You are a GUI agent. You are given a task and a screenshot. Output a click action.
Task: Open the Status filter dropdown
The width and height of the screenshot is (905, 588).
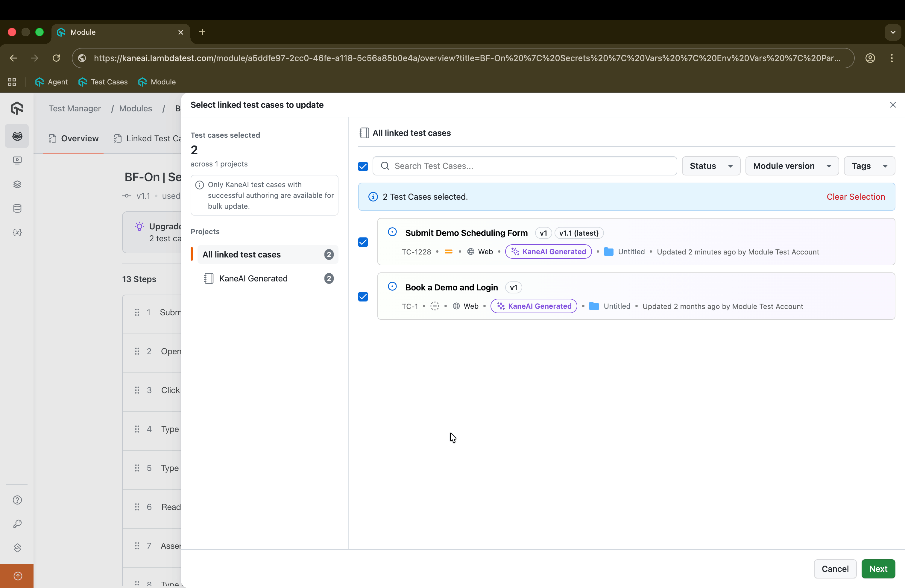point(711,166)
